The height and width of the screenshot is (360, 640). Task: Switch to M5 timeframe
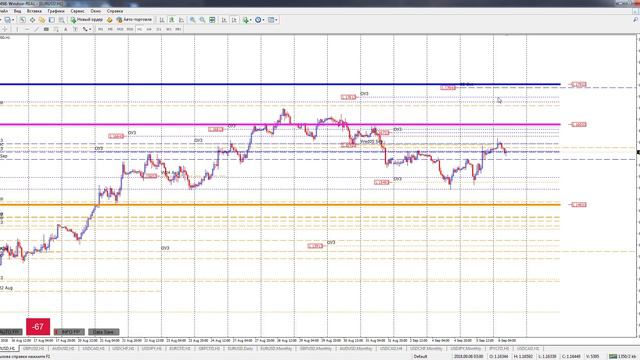(110, 29)
